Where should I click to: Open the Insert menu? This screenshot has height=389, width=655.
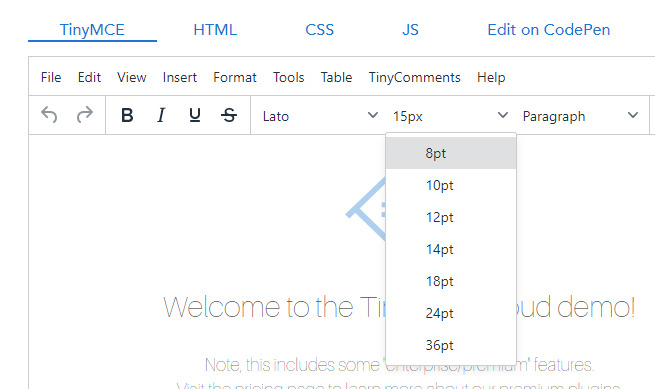(180, 77)
